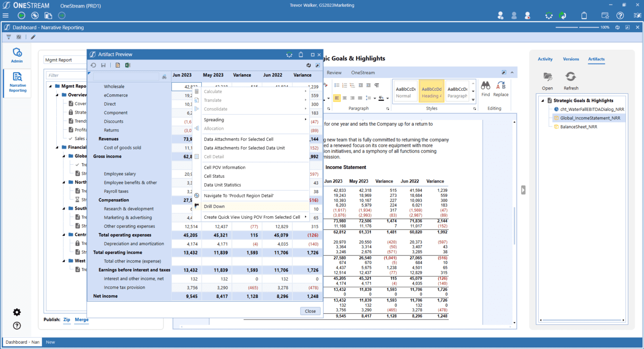Click the Zip publish link
The image size is (644, 349).
[67, 319]
